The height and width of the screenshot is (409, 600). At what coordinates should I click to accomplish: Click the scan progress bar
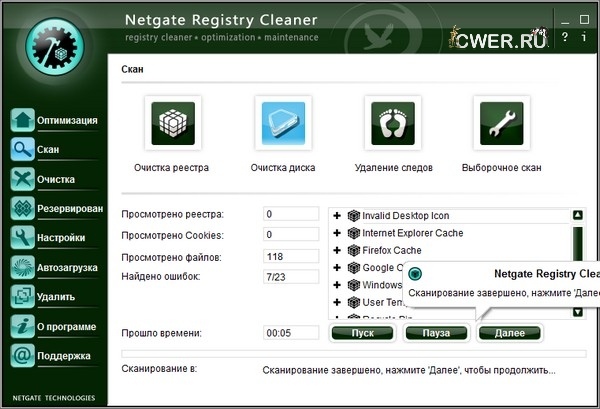tap(352, 353)
